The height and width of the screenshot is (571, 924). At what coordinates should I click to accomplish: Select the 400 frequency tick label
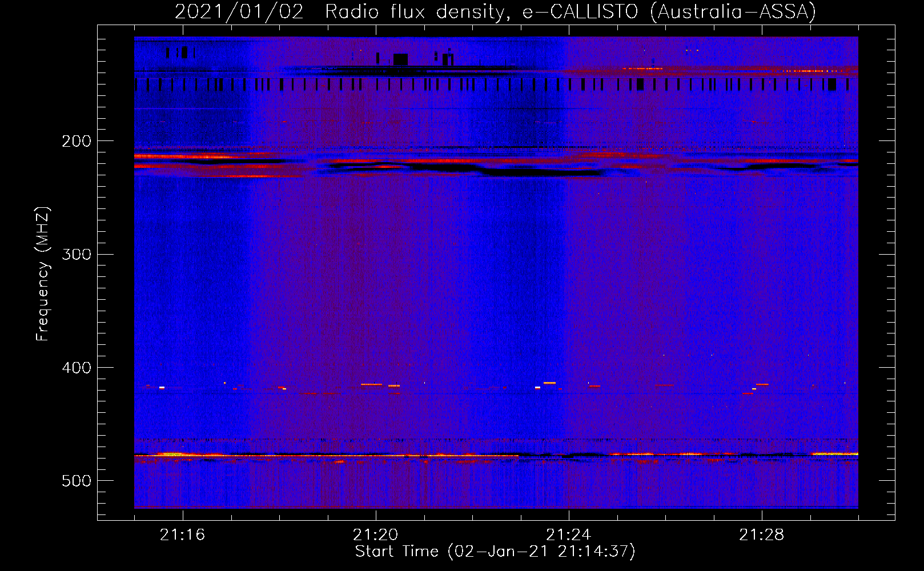[x=77, y=368]
